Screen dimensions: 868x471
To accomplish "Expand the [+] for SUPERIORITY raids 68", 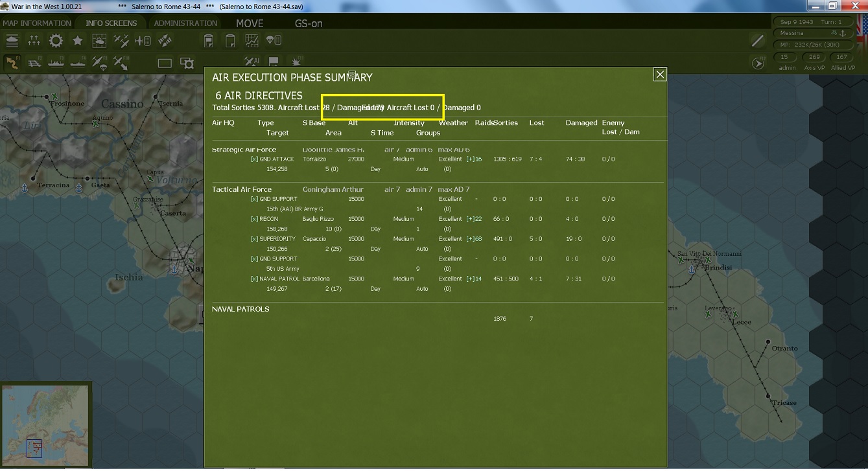I will click(470, 238).
